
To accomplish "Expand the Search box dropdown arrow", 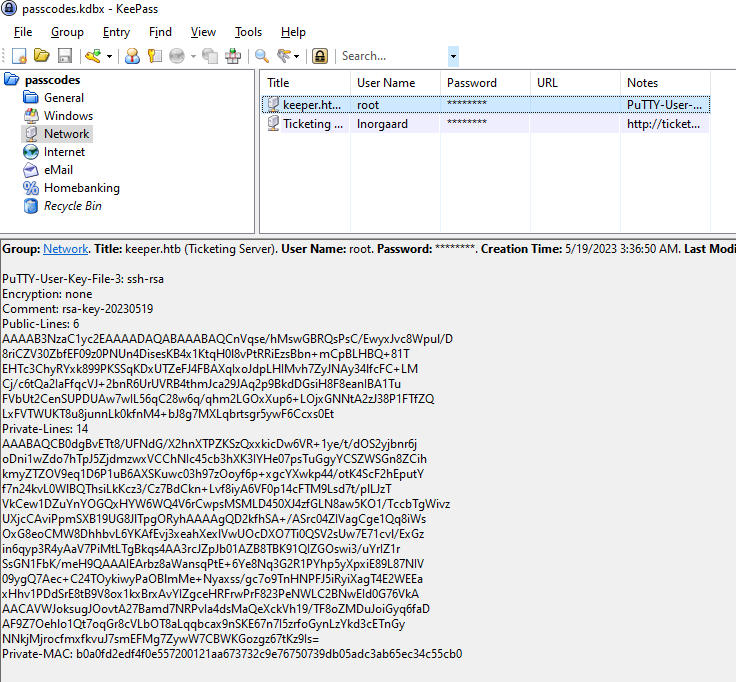I will (453, 56).
